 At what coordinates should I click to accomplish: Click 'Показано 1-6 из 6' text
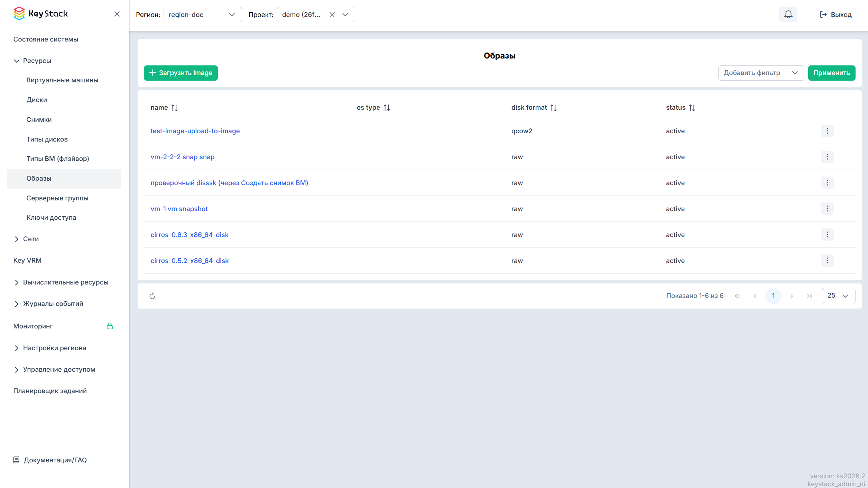(695, 296)
